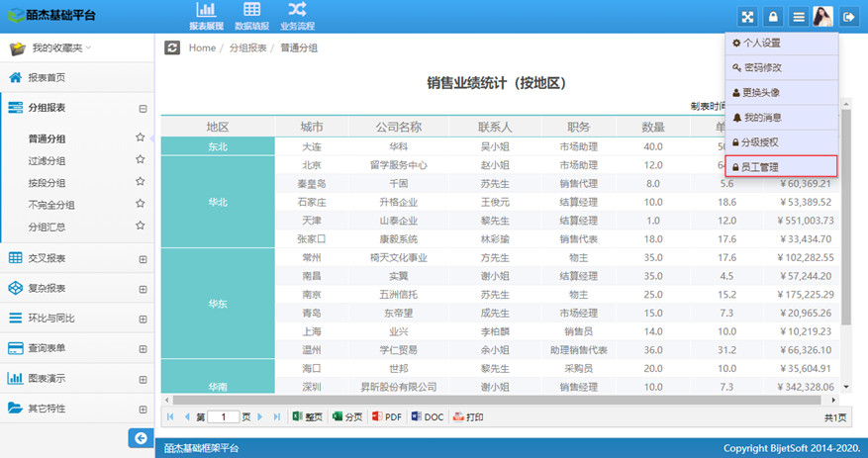The image size is (868, 458).
Task: Collapse the sidebar with the blue arrow button
Action: click(141, 438)
